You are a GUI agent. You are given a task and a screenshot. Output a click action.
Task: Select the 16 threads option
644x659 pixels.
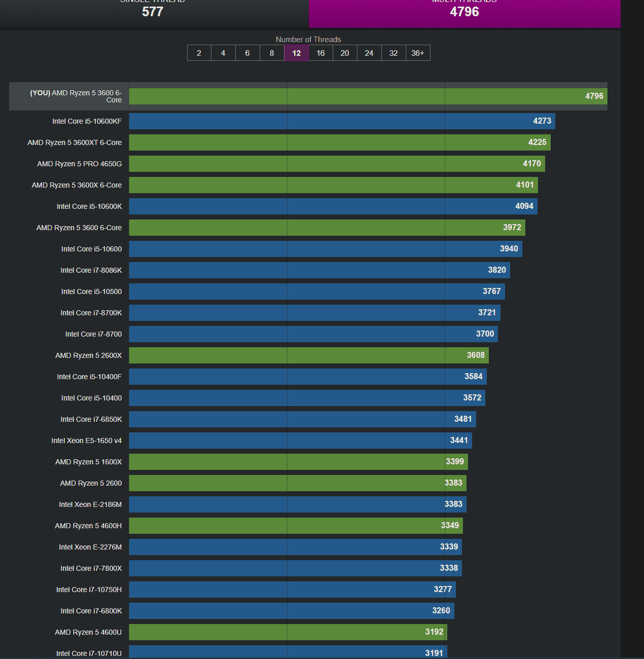[x=320, y=53]
